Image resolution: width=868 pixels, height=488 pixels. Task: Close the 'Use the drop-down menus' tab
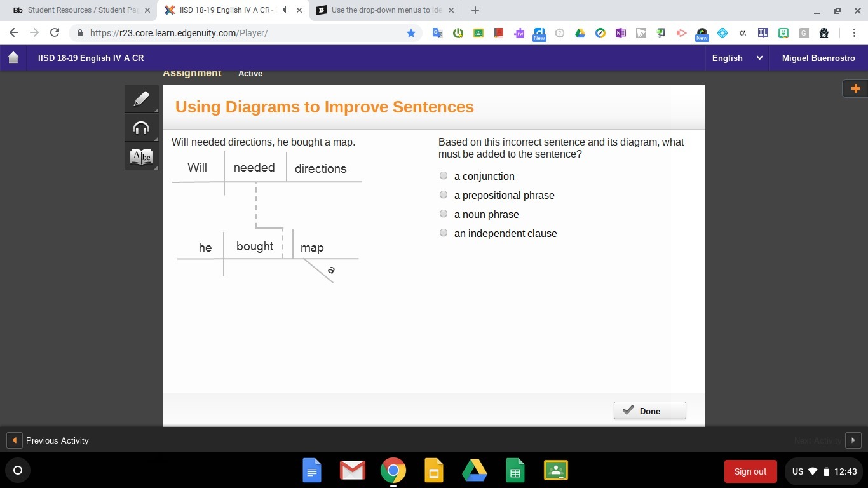[452, 10]
